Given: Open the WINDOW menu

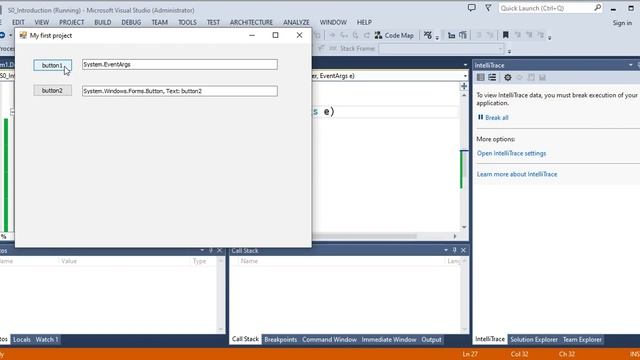Looking at the screenshot, I should tap(333, 22).
